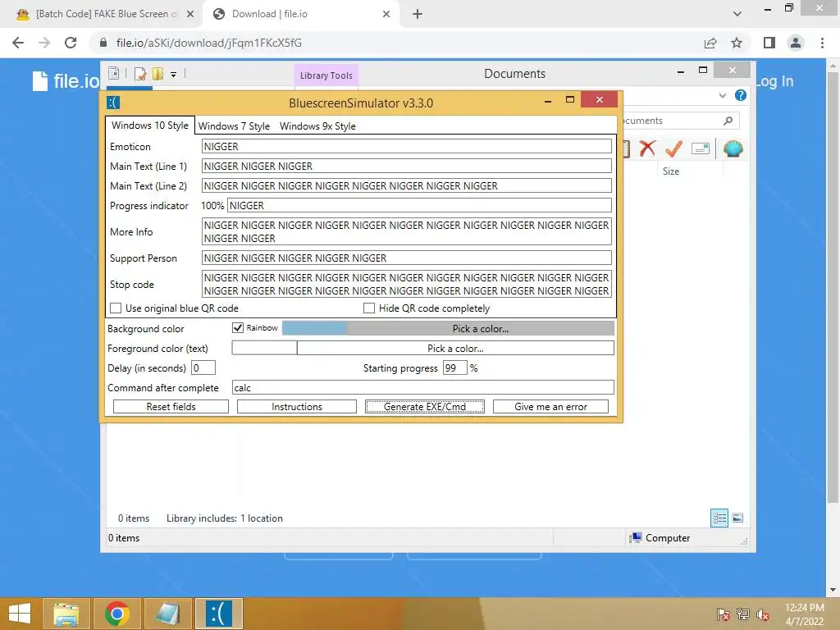Check Use original blue QR code

point(115,308)
